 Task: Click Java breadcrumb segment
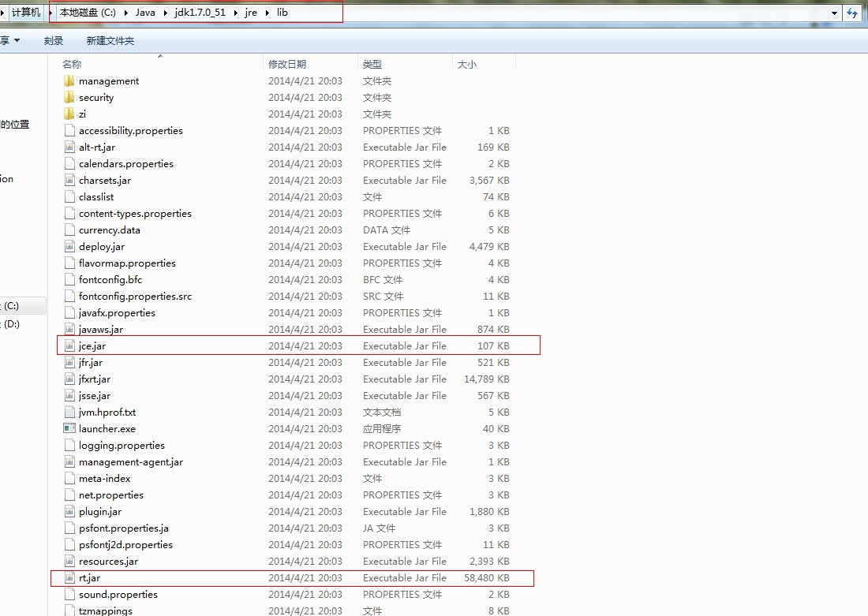tap(145, 12)
